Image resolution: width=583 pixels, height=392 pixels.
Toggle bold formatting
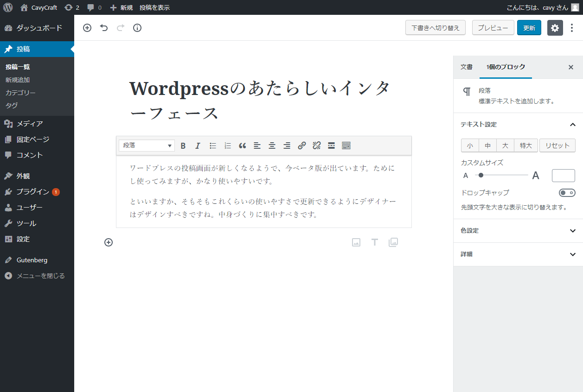183,145
